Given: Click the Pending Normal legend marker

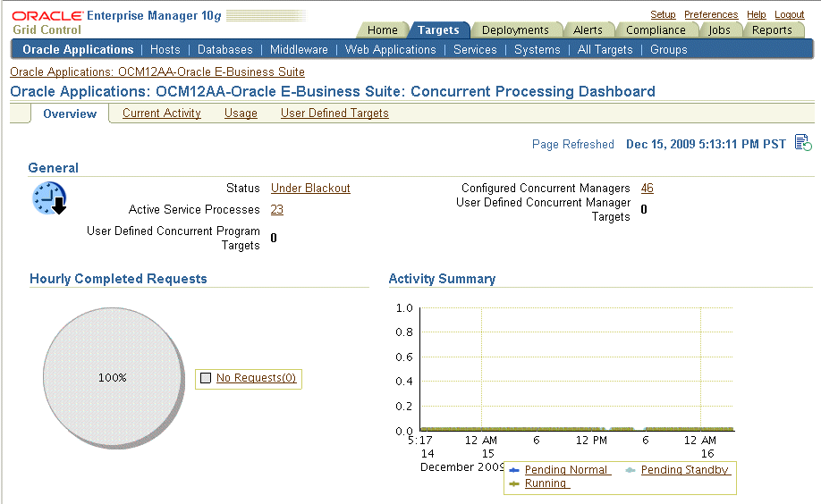Looking at the screenshot, I should (x=514, y=470).
